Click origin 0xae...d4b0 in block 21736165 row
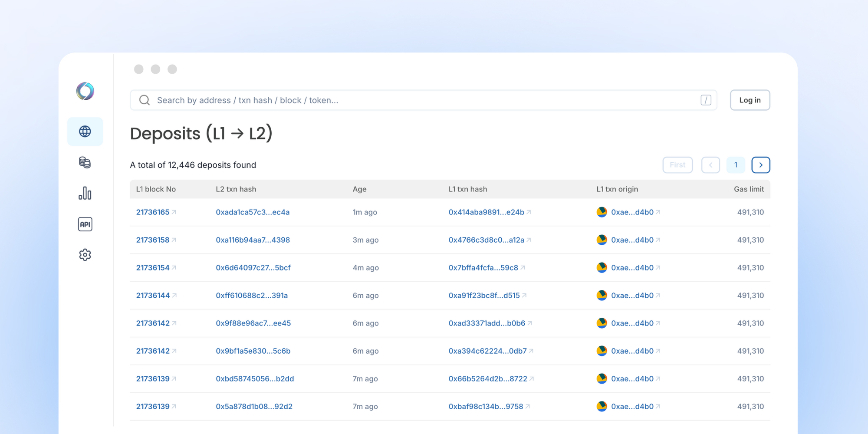The height and width of the screenshot is (434, 868). 632,212
